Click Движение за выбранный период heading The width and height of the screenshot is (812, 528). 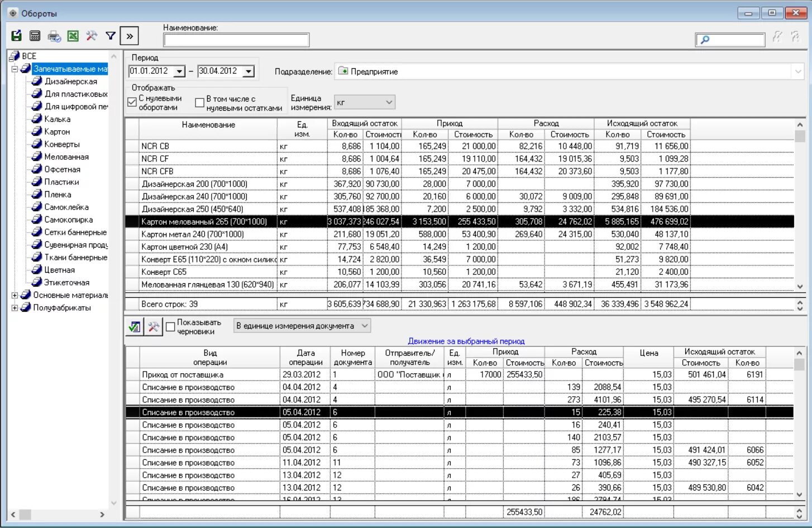point(466,341)
